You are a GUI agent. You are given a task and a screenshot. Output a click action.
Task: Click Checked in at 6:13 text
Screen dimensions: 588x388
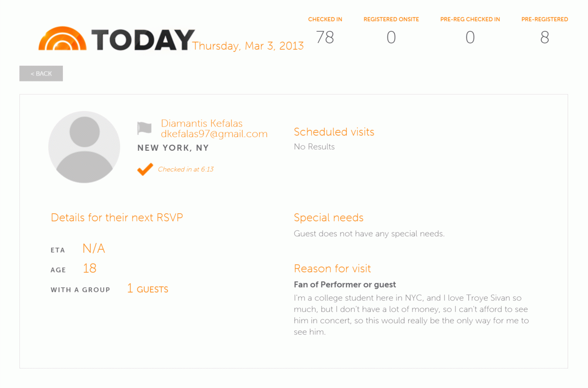pos(186,169)
